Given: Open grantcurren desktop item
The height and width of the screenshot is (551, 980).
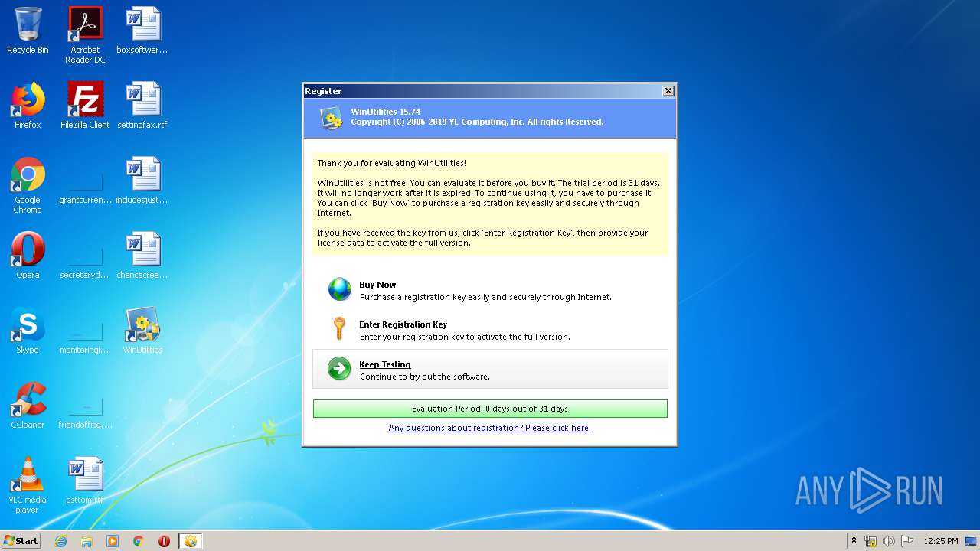Looking at the screenshot, I should tap(85, 188).
